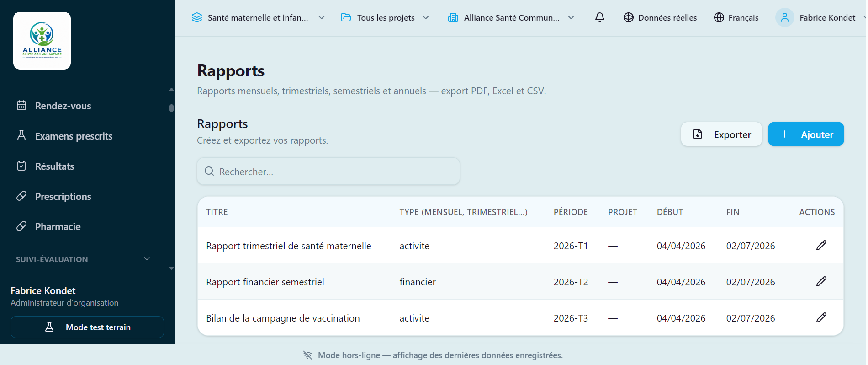
Task: Select Bilan de la campagne de vaccination title
Action: click(x=283, y=318)
